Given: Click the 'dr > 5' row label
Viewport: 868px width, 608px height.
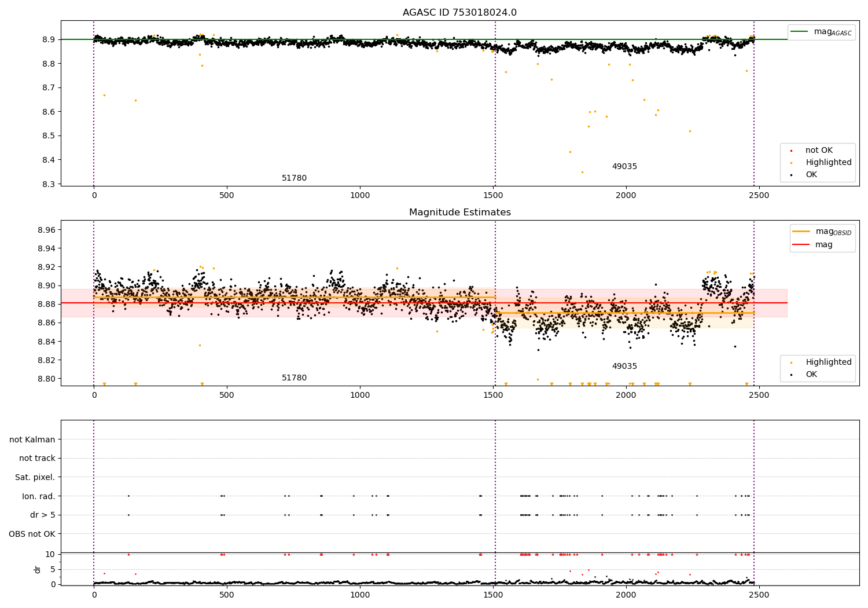Looking at the screenshot, I should coord(43,515).
